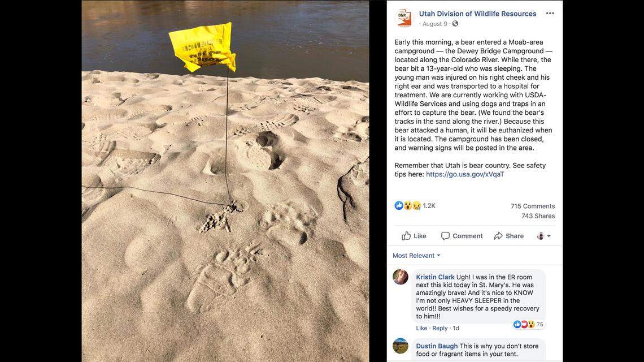Open the post options three-dot menu
644x362 pixels.
[x=550, y=13]
